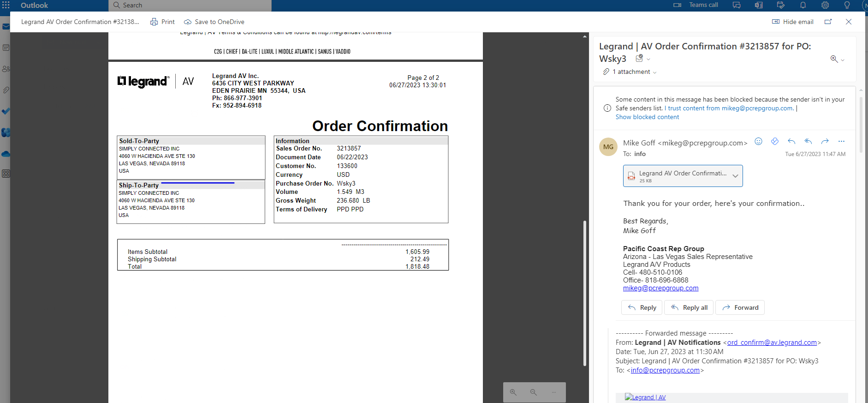Viewport: 868px width, 403px height.
Task: Zoom out on the PDF preview
Action: 534,392
